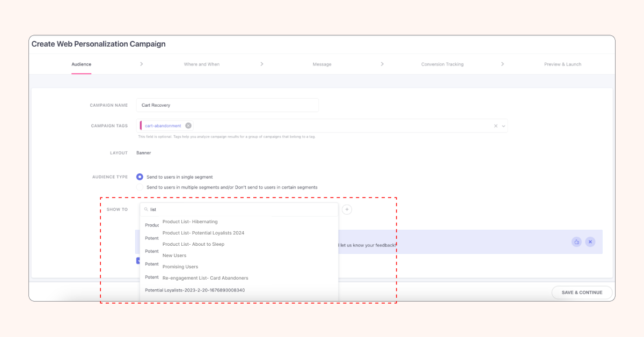The height and width of the screenshot is (337, 644).
Task: Click the thumbs-up feedback icon
Action: (576, 242)
